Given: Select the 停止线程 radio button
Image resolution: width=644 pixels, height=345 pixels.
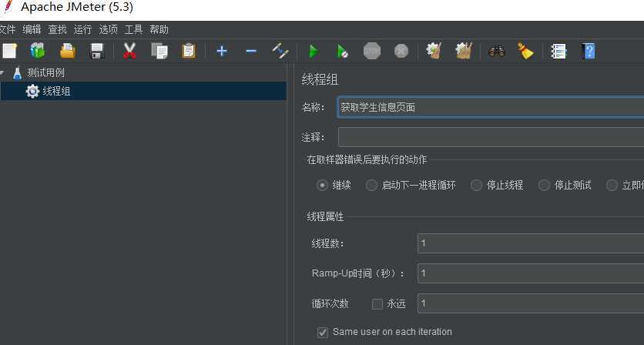Looking at the screenshot, I should click(476, 186).
